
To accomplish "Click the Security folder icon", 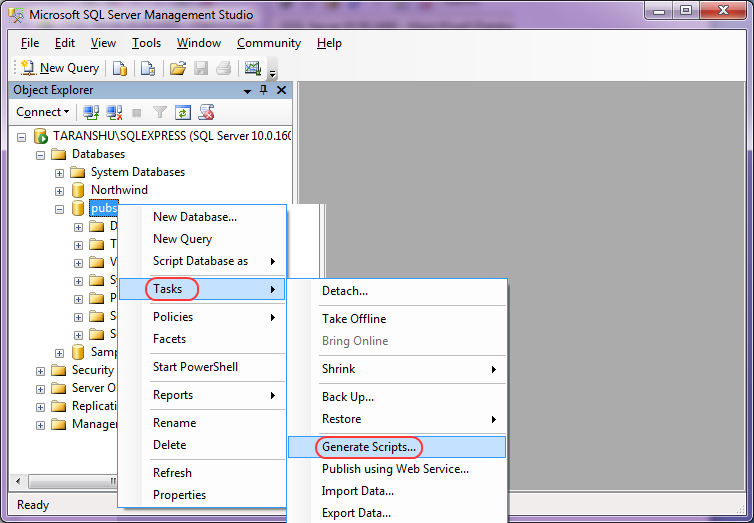I will coord(59,370).
